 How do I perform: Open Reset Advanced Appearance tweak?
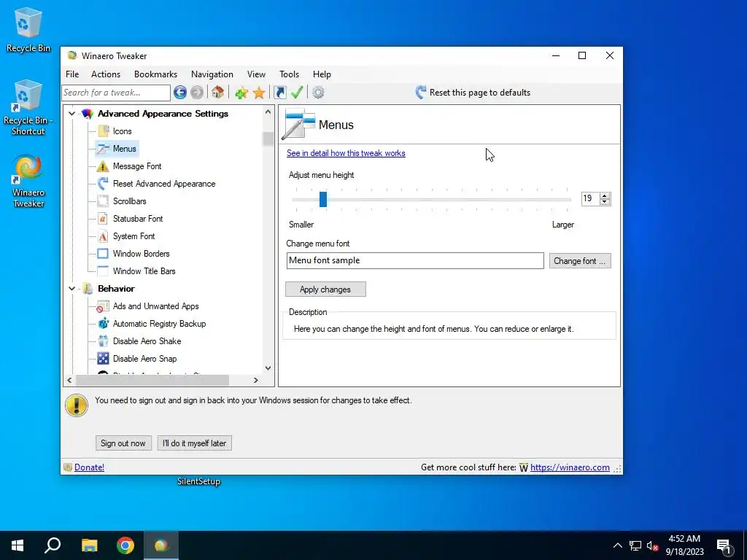tap(164, 184)
